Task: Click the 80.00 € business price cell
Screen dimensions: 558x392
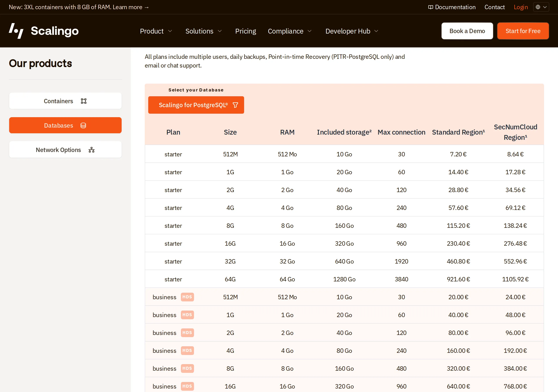Action: pyautogui.click(x=458, y=333)
